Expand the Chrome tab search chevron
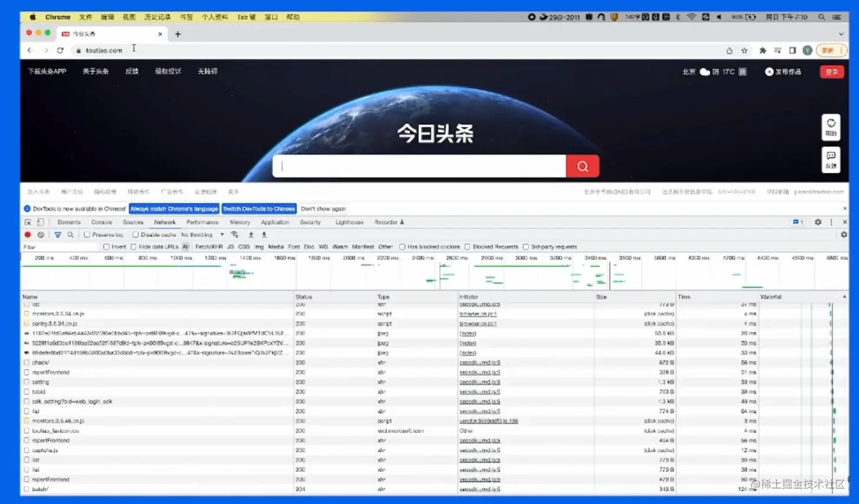 tap(841, 34)
